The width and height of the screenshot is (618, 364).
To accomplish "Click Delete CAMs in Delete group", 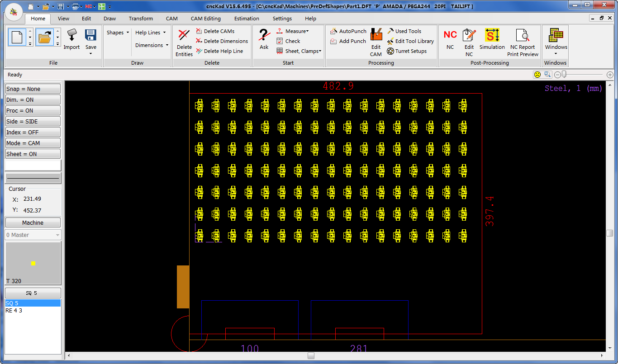I will 215,31.
